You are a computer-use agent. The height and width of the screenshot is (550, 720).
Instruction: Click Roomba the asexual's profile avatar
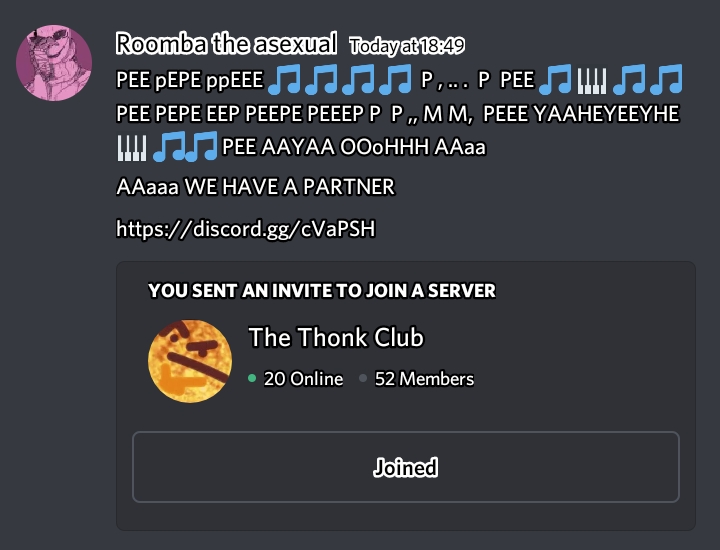point(54,63)
